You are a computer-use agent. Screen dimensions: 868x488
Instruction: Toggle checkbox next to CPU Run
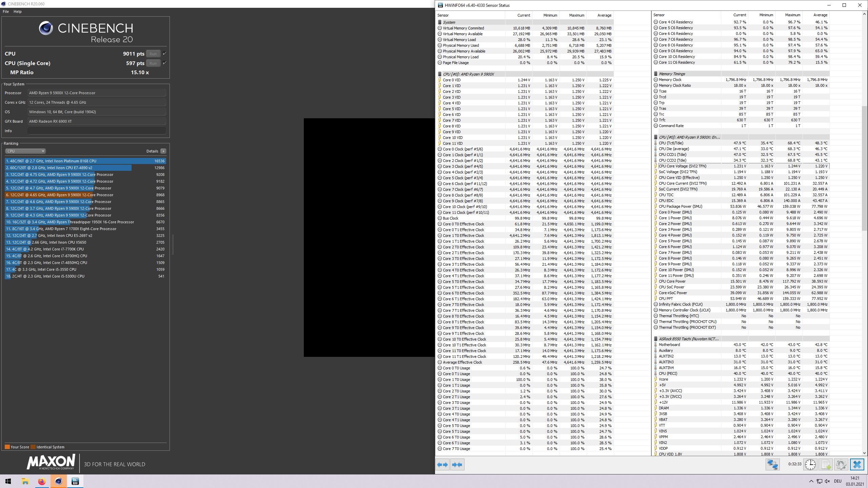pyautogui.click(x=164, y=54)
